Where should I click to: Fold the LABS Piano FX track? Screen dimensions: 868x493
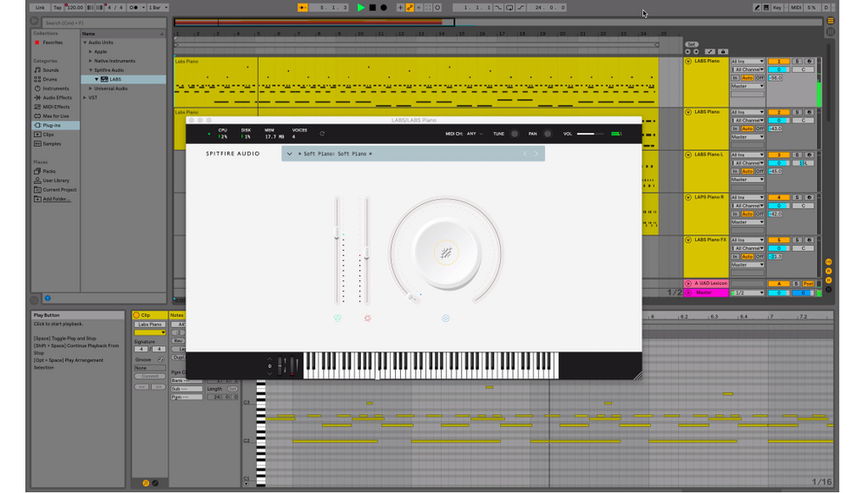[x=688, y=240]
